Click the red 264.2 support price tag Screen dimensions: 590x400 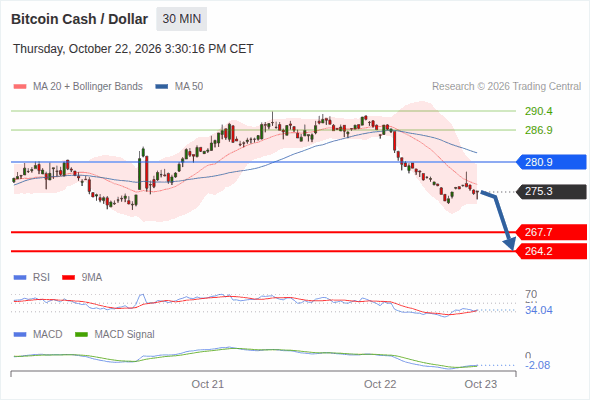coord(551,251)
